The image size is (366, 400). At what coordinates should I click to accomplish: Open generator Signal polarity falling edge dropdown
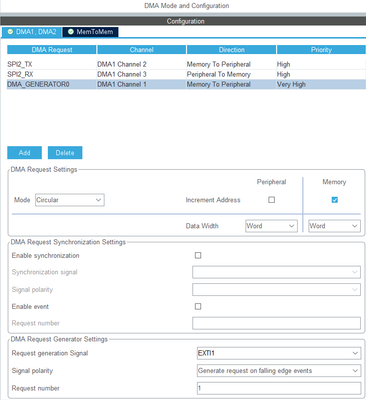pos(279,371)
